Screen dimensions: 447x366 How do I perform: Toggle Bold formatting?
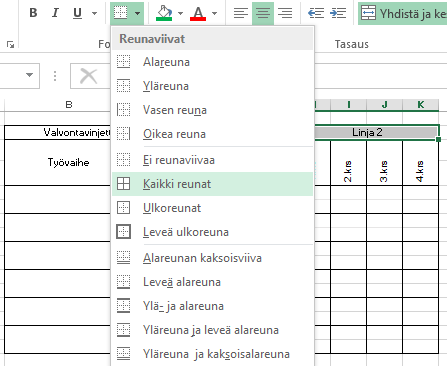[x=33, y=13]
